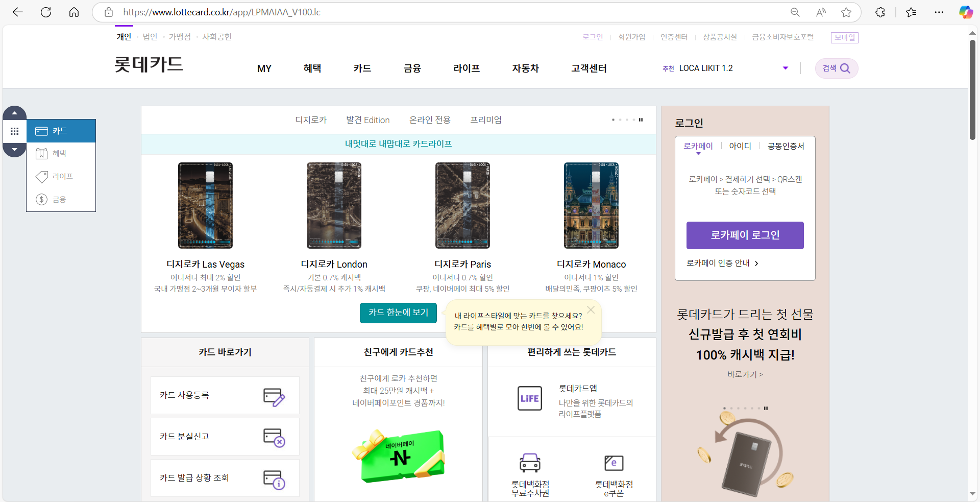The height and width of the screenshot is (502, 980).
Task: Click the 로그인 link in the top bar
Action: (x=593, y=37)
